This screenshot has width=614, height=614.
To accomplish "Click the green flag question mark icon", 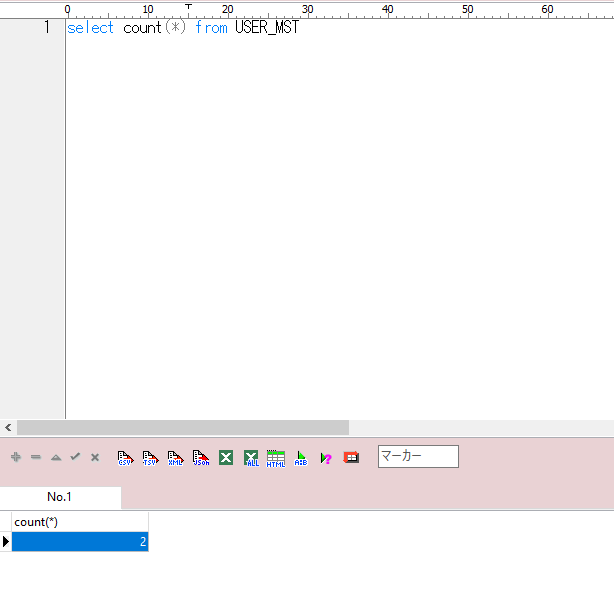I will coord(326,458).
